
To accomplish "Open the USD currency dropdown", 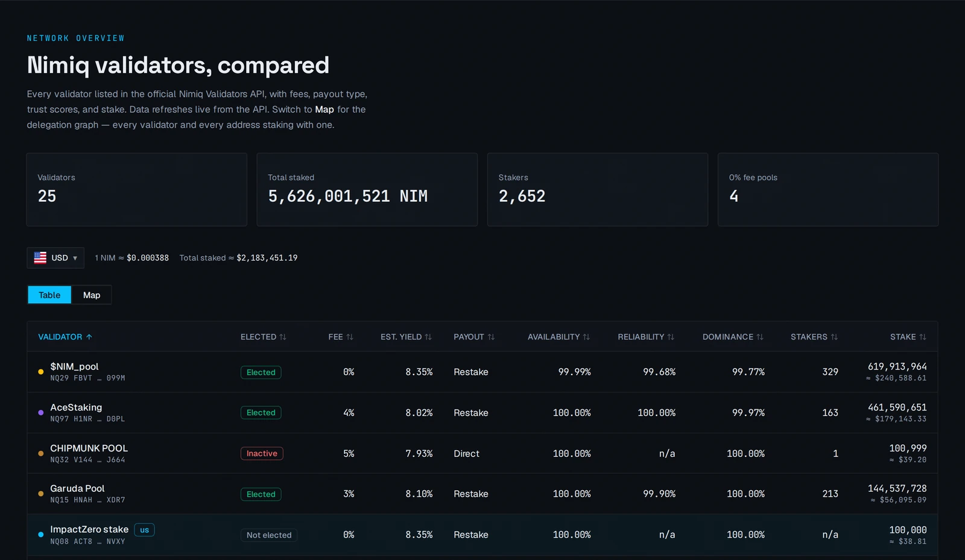I will (55, 258).
